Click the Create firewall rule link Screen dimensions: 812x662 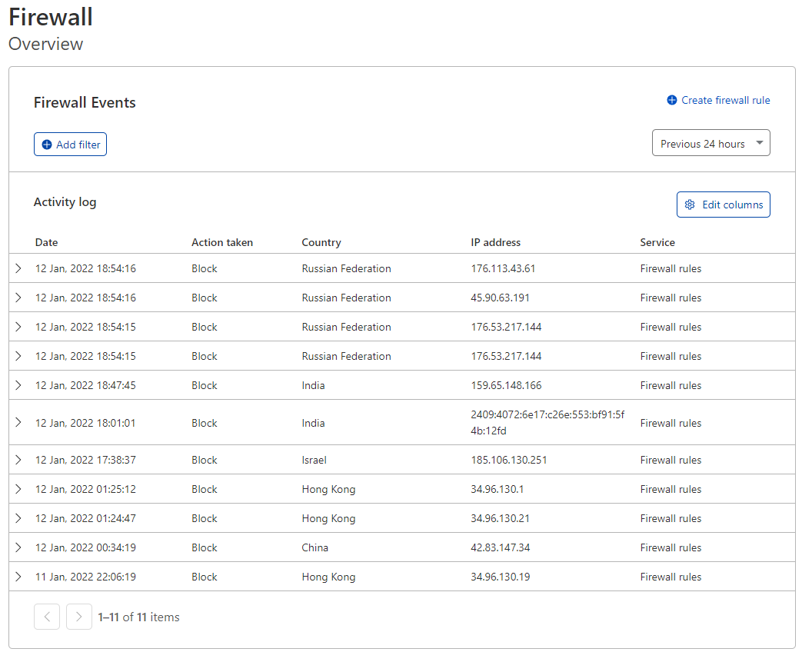[x=725, y=101]
